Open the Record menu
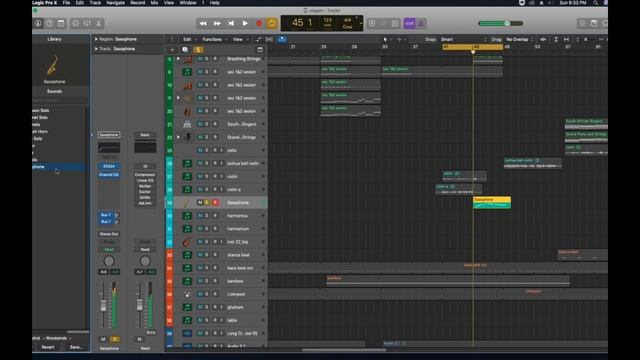The height and width of the screenshot is (360, 640). [x=138, y=3]
